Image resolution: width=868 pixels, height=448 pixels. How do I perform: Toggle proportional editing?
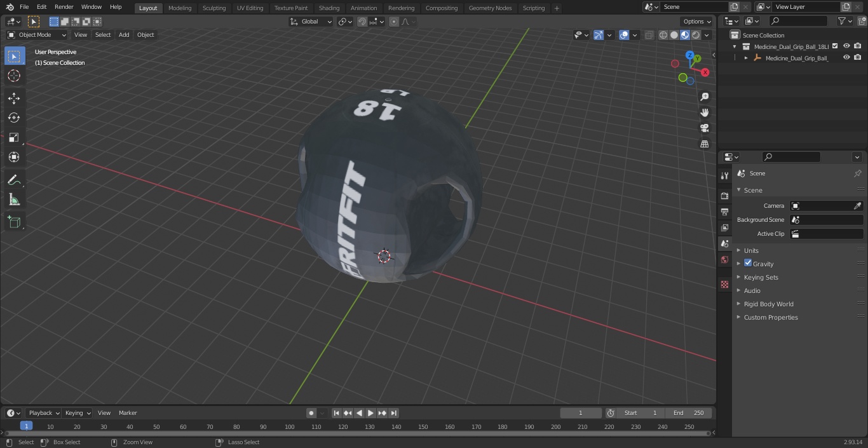pos(394,22)
